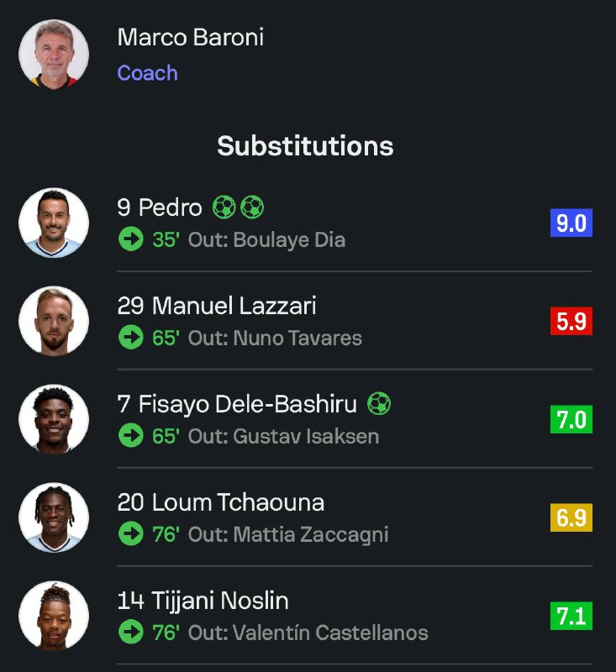
Task: Open Pedro's player photo
Action: [x=54, y=223]
